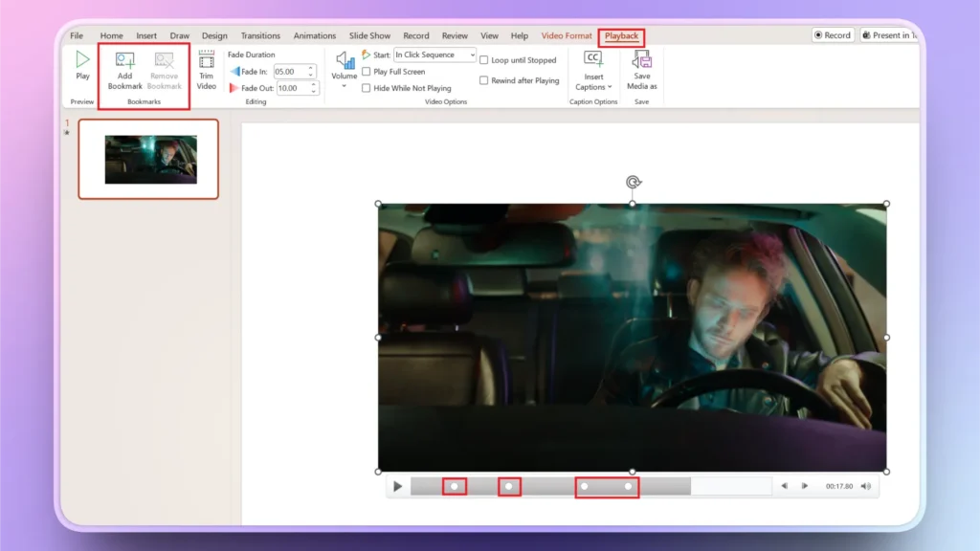
Task: Select slide 1 thumbnail
Action: click(148, 160)
